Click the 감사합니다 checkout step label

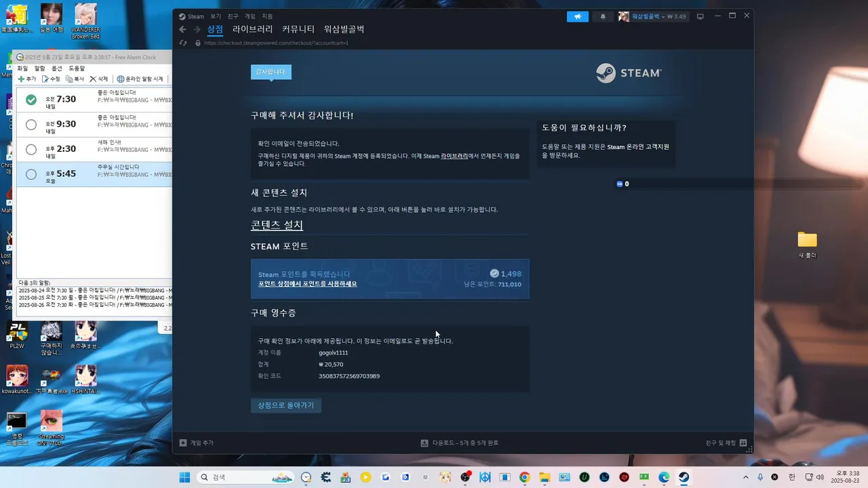[271, 72]
